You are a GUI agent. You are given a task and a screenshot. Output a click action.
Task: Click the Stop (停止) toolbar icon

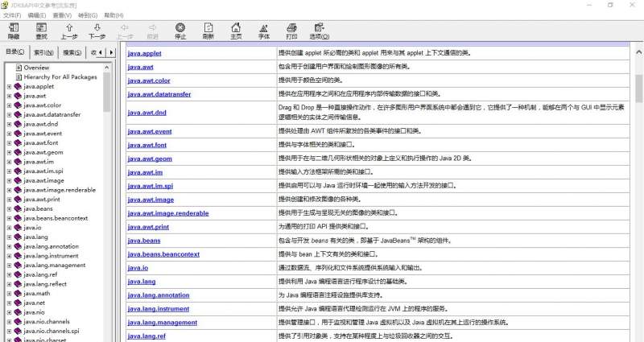180,27
